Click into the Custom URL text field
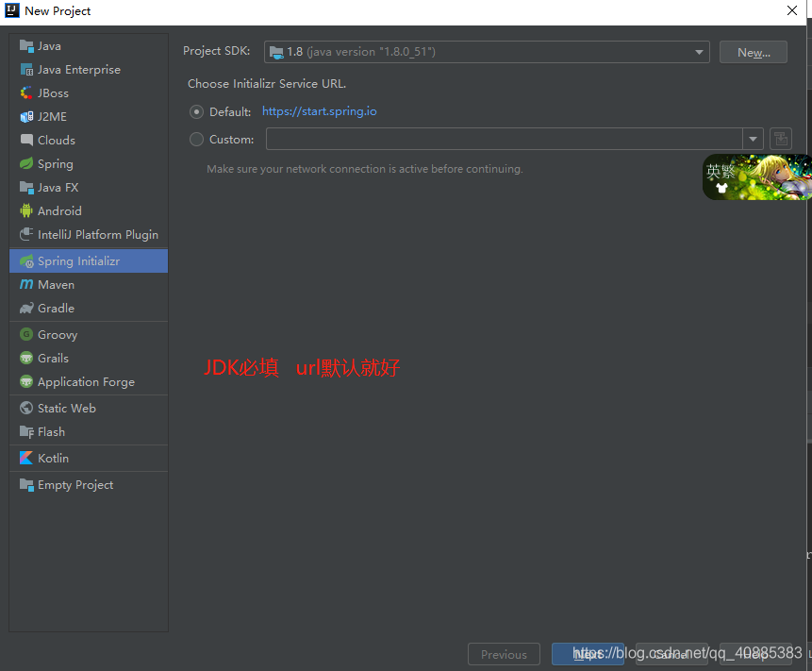Viewport: 812px width, 671px height. click(x=505, y=139)
